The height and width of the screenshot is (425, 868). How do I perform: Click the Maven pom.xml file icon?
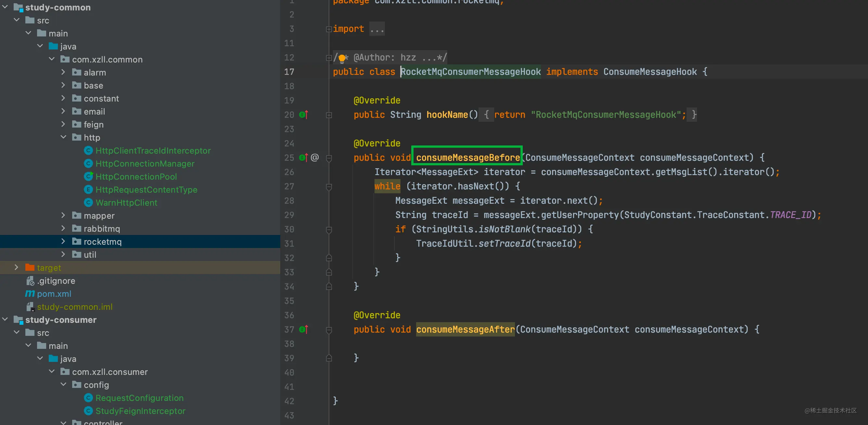[30, 294]
